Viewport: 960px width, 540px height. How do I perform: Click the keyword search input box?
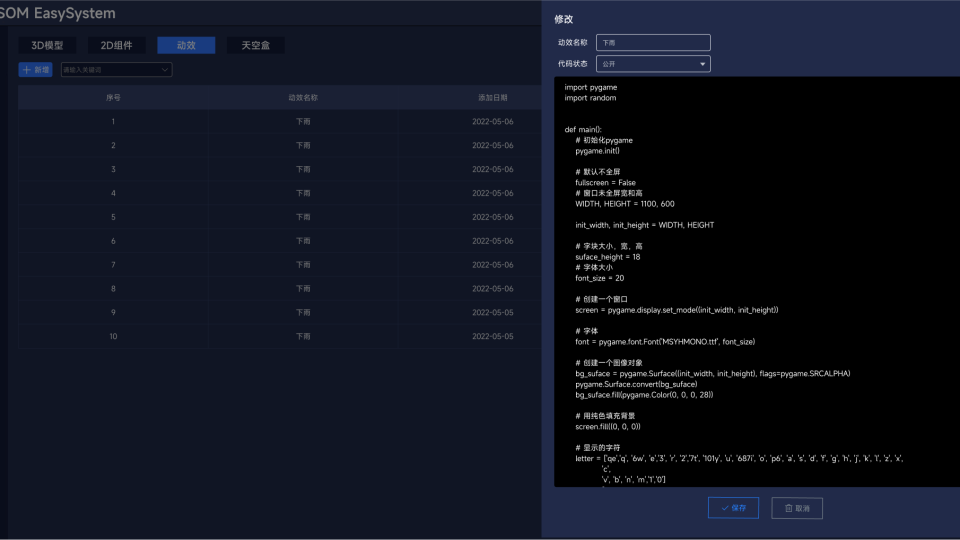(108, 70)
